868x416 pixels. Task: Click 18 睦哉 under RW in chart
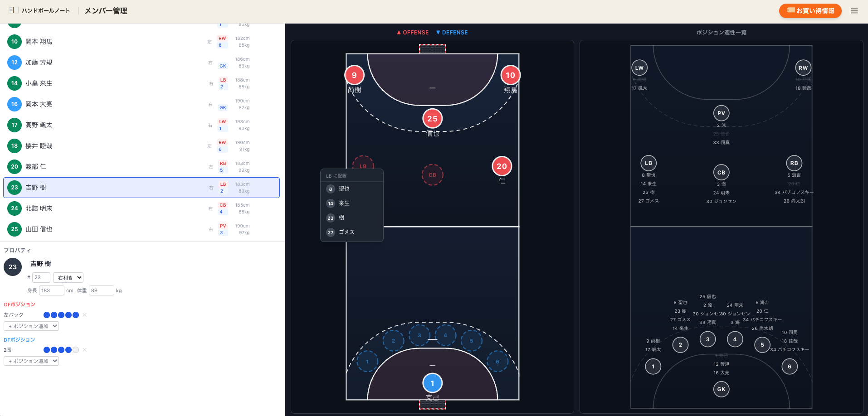[x=803, y=88]
